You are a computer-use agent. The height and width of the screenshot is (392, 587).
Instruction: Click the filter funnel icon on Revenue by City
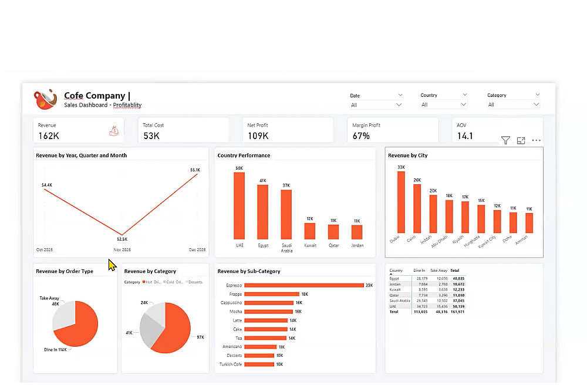pos(505,140)
